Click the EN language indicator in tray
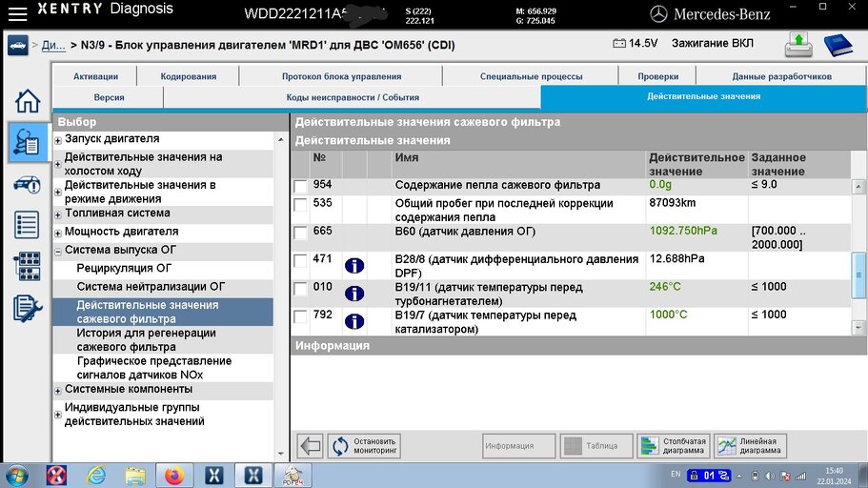 (676, 474)
